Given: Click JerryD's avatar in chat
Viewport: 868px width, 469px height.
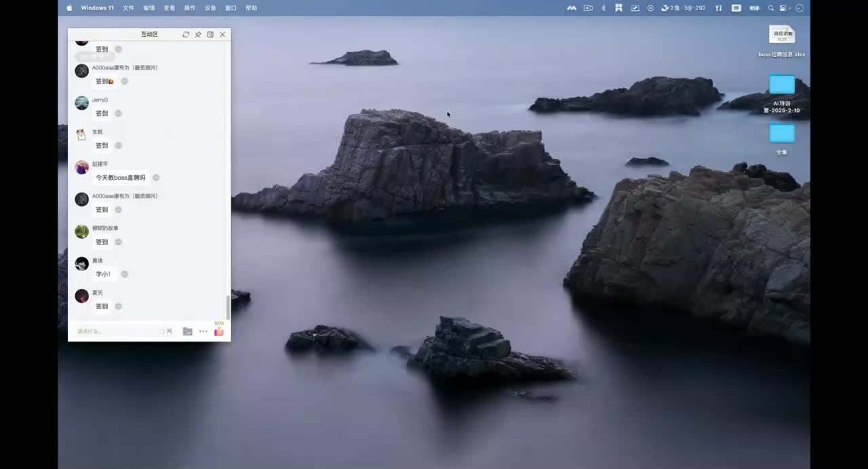Looking at the screenshot, I should 82,103.
